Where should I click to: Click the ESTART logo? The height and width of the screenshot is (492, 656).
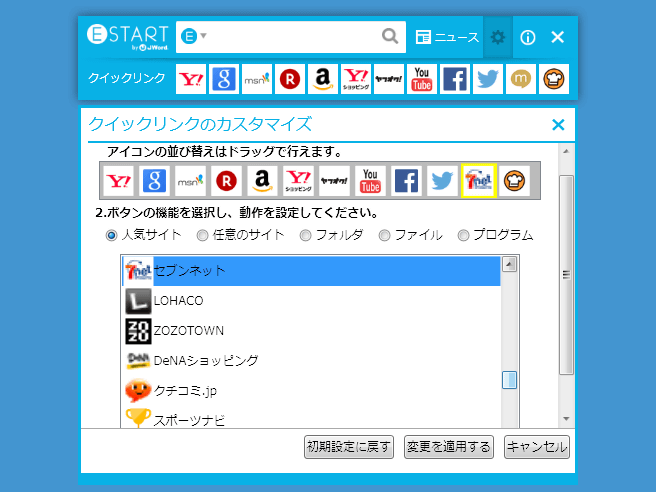tap(128, 37)
